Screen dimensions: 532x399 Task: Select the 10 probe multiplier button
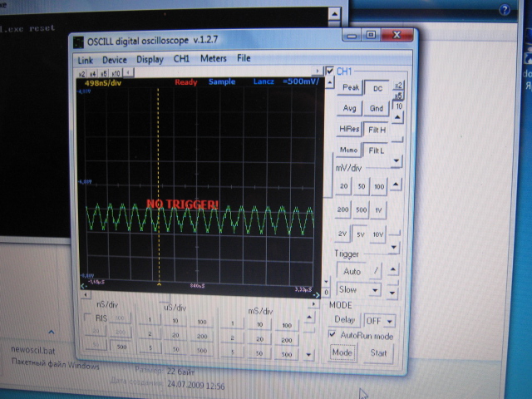[x=399, y=106]
